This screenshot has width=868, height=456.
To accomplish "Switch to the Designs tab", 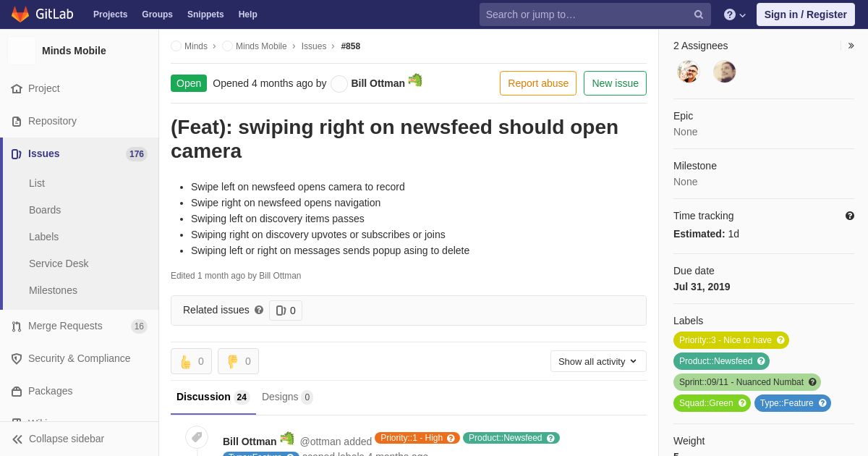I will click(x=287, y=397).
